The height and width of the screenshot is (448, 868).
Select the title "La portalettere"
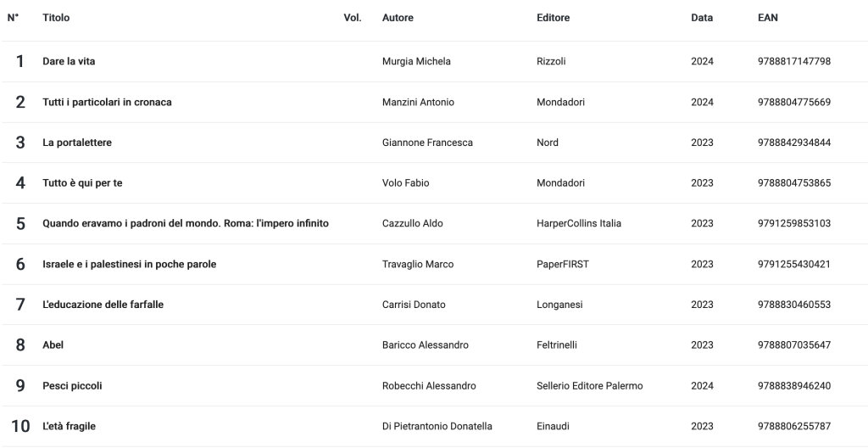click(x=77, y=143)
